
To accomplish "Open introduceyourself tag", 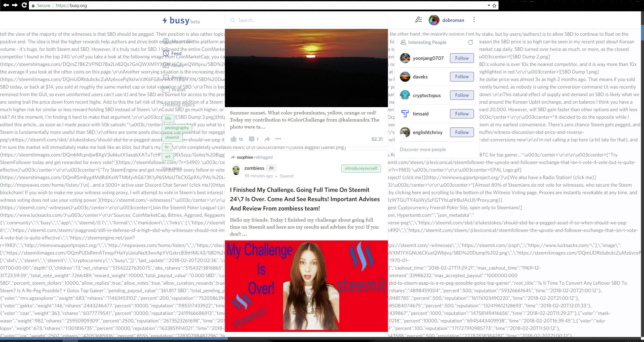I will coord(361,168).
